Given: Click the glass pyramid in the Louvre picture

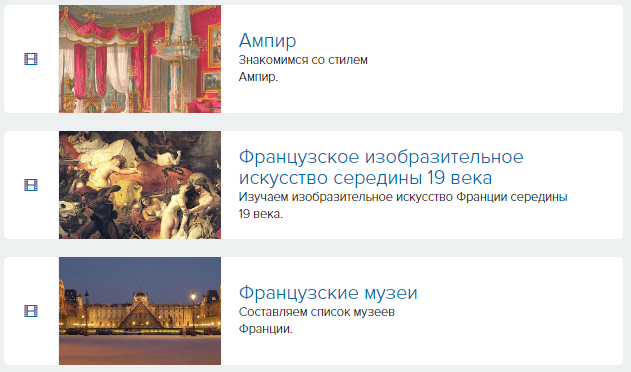Looking at the screenshot, I should (140, 315).
